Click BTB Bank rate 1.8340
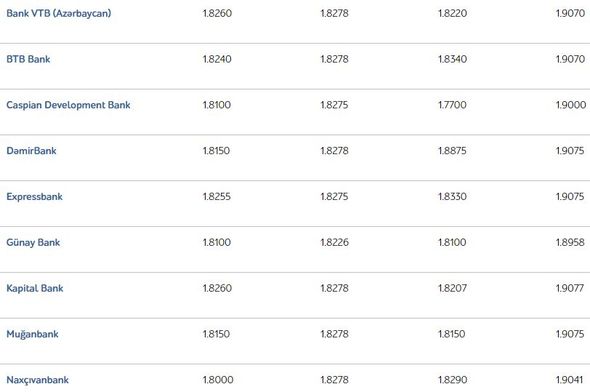 pos(452,59)
